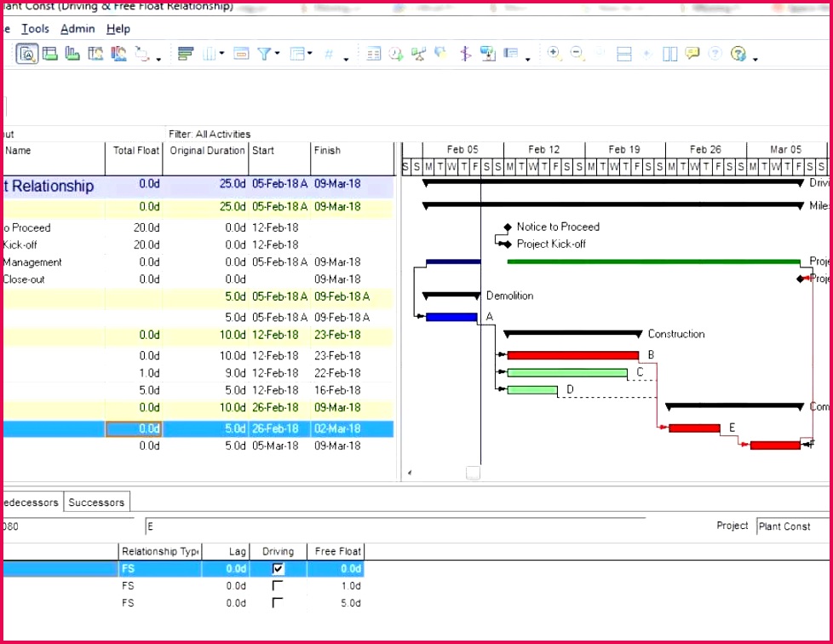
Task: Check Driving box for 5.0d free float row
Action: pos(278,603)
